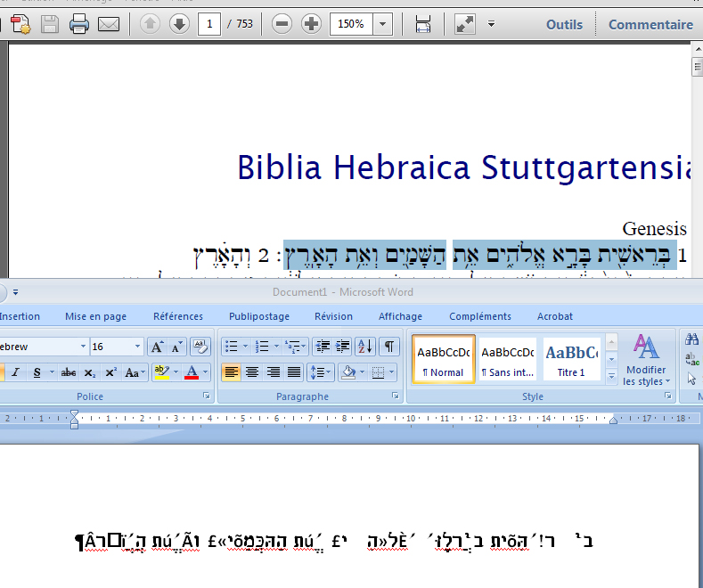Switch to the Affichage tab
The height and width of the screenshot is (588, 703).
400,316
